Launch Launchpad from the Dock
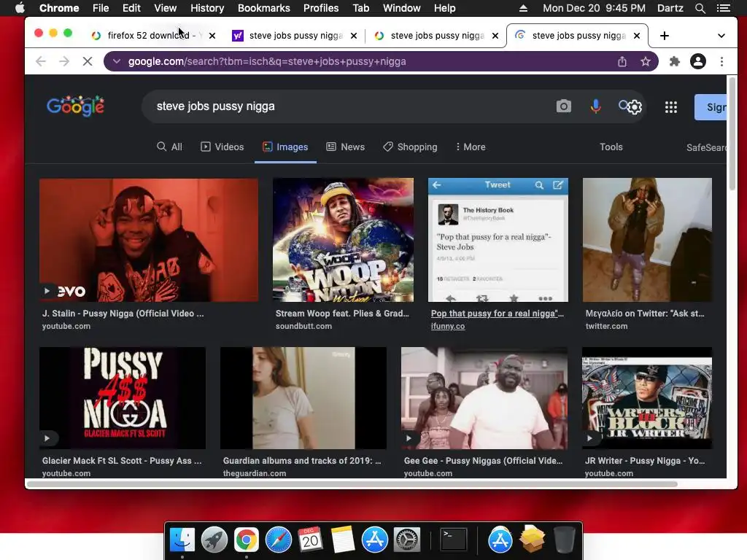The image size is (747, 560). tap(214, 540)
